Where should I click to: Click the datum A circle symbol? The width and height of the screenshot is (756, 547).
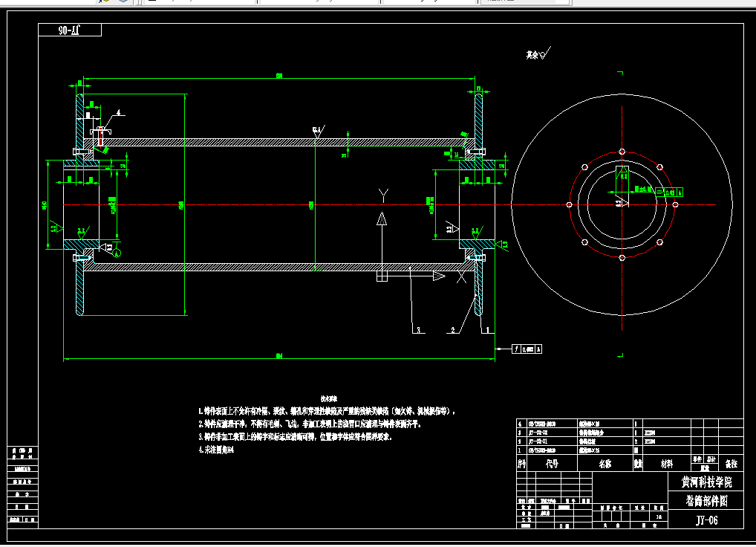116,253
